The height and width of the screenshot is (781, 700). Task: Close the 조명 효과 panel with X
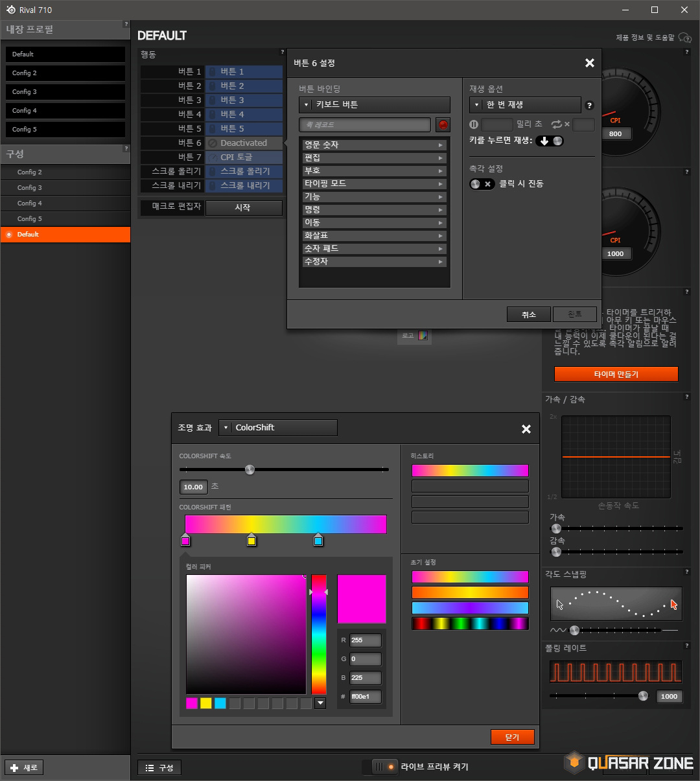coord(526,429)
